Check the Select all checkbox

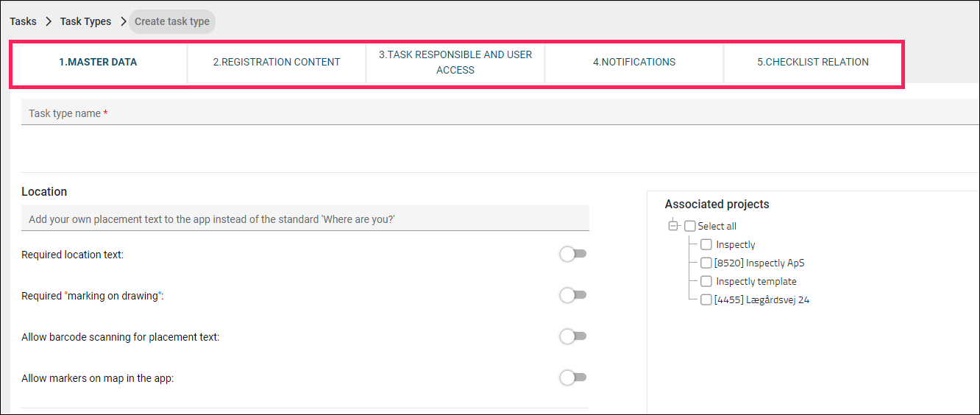(x=689, y=226)
